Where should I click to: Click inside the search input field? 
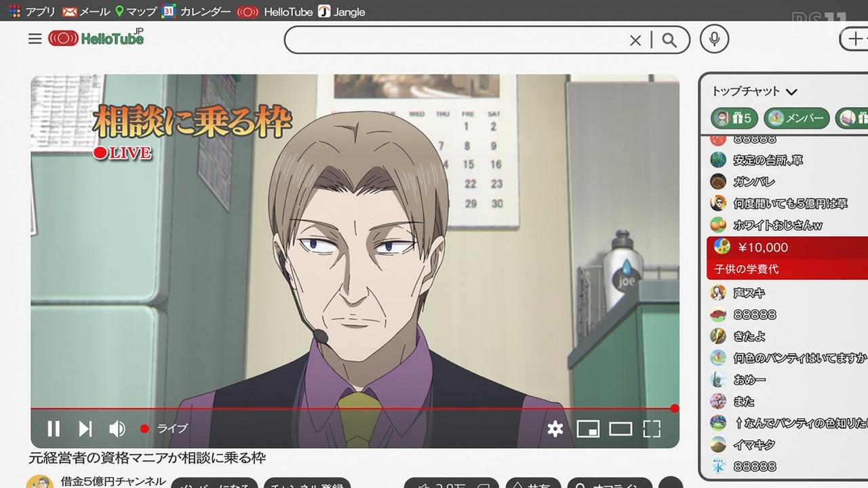[x=454, y=41]
